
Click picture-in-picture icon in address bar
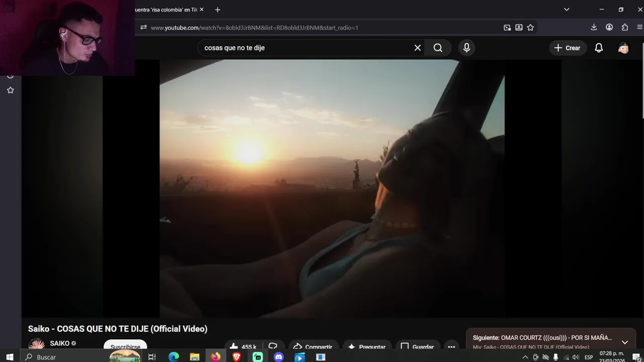pyautogui.click(x=507, y=28)
